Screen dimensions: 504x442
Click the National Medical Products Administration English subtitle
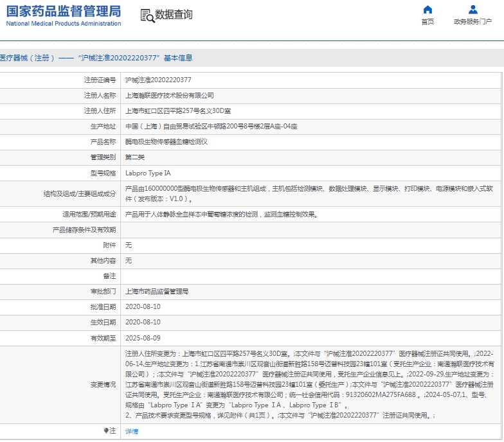coord(64,23)
